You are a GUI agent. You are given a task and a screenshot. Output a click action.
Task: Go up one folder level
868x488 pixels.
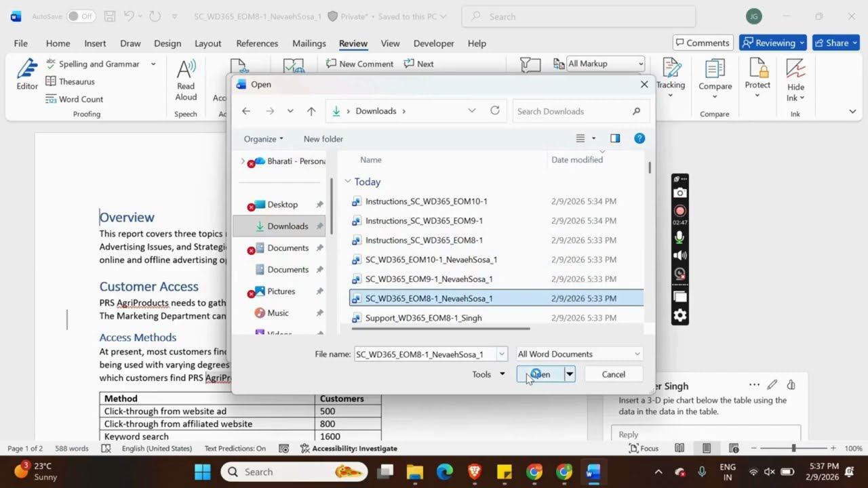tap(311, 111)
